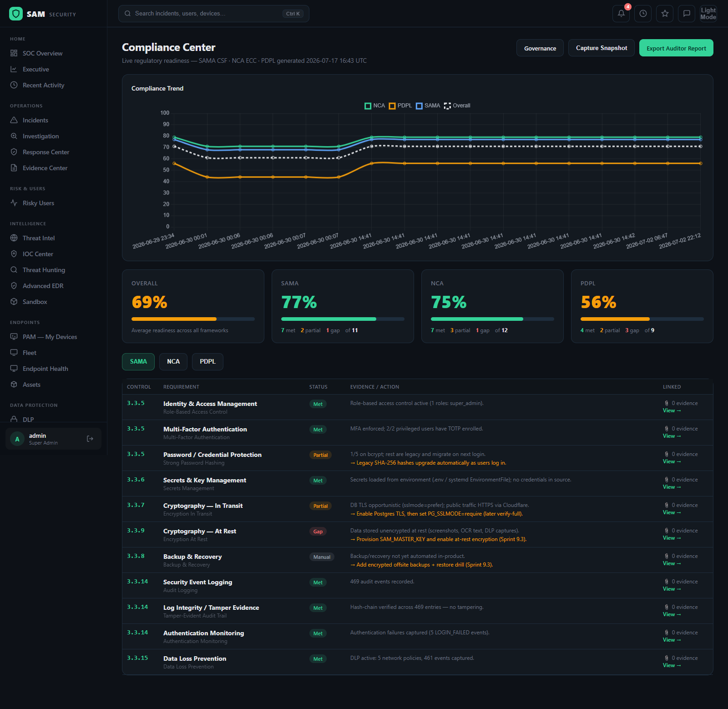Hide the Overall series in legend
Viewport: 728px width, 709px height.
point(457,106)
